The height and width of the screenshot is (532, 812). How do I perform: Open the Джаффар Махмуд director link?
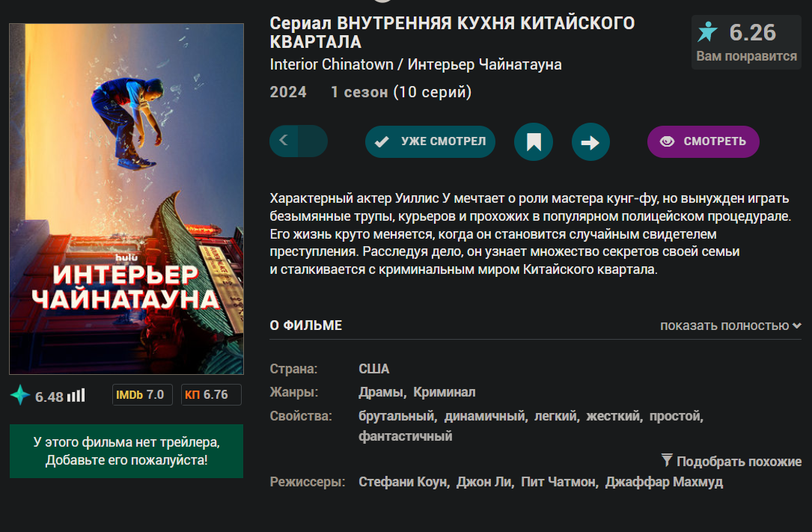tap(664, 482)
